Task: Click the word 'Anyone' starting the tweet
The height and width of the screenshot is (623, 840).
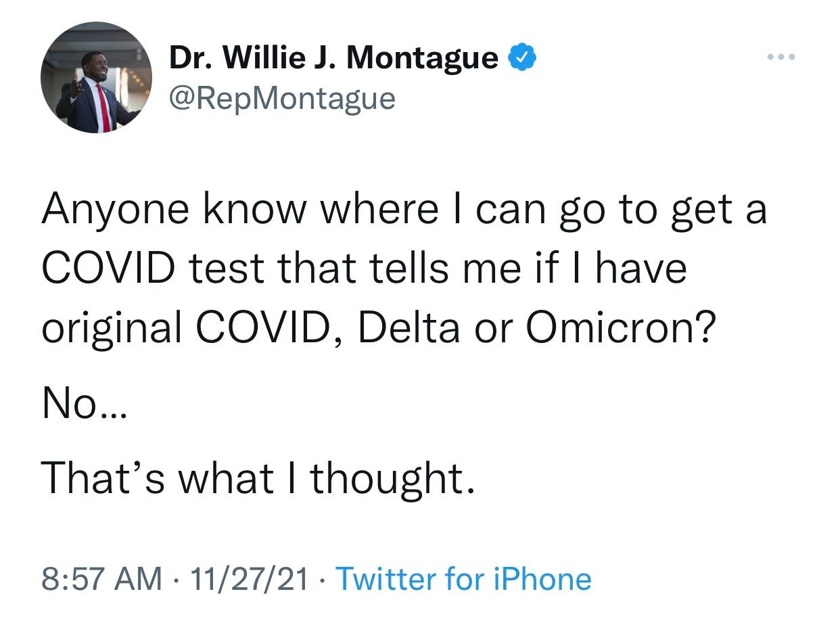Action: pos(116,211)
